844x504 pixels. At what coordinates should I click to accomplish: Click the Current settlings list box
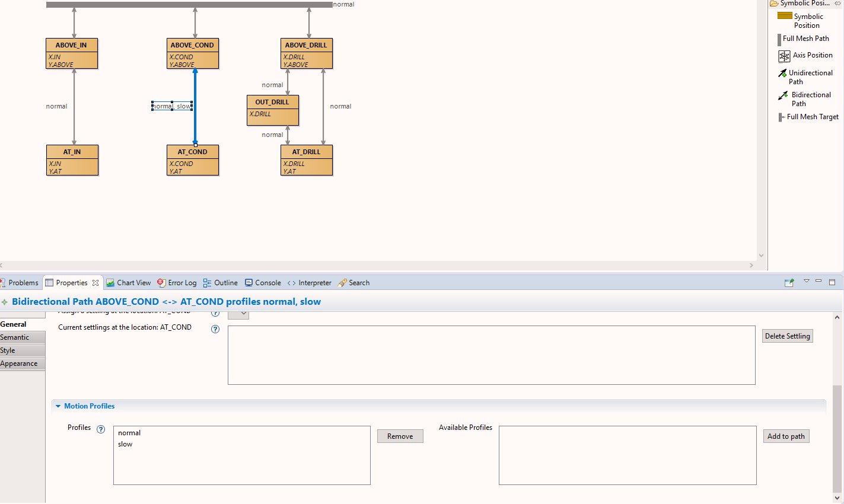[492, 355]
